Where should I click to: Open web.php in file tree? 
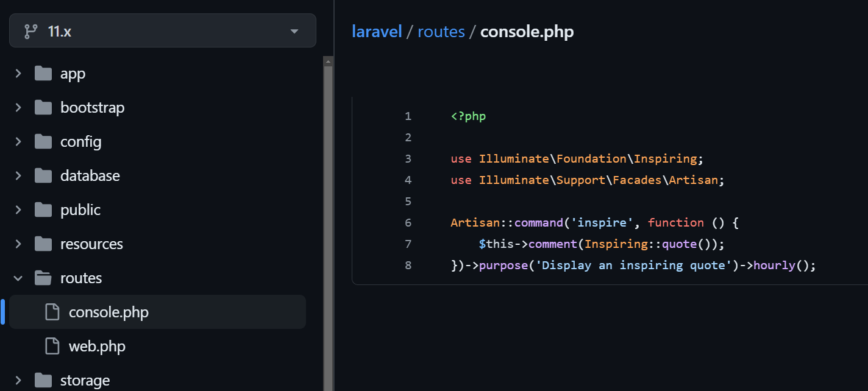click(x=97, y=347)
